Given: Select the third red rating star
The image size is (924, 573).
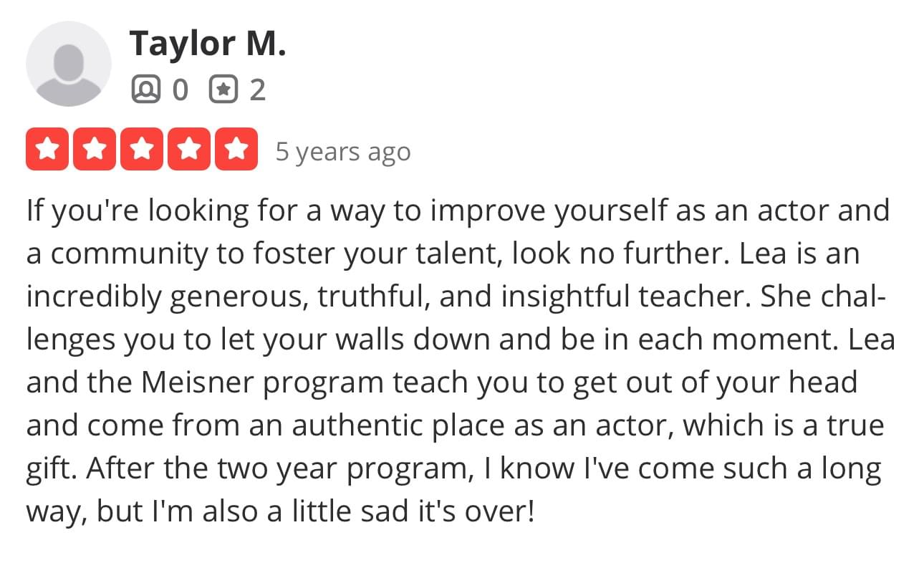Looking at the screenshot, I should click(x=141, y=150).
